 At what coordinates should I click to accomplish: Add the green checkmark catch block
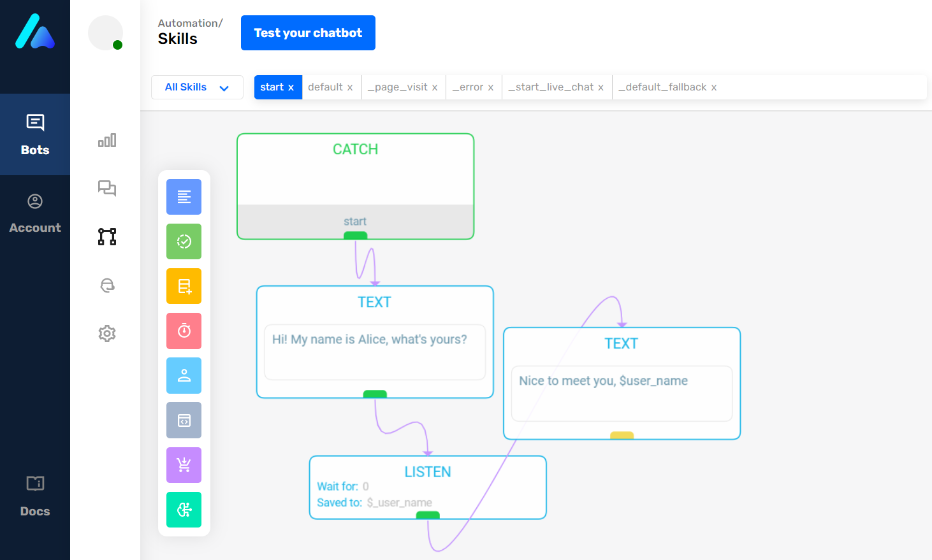[184, 241]
